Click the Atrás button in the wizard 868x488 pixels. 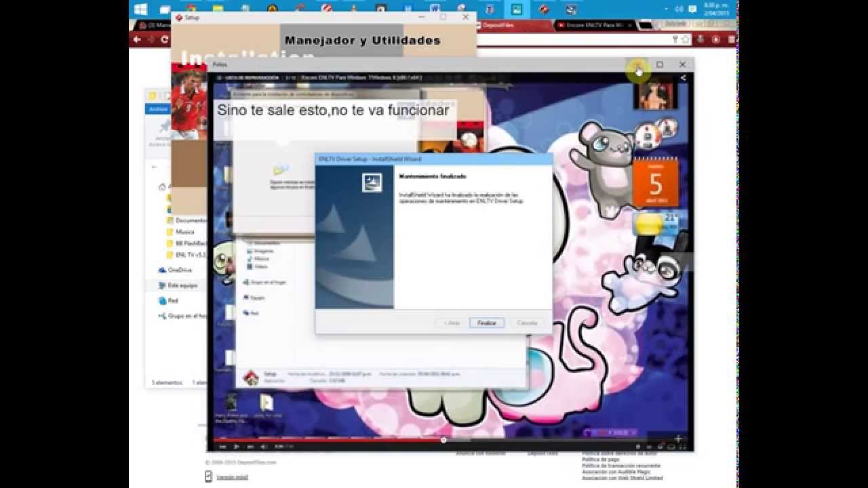point(451,323)
